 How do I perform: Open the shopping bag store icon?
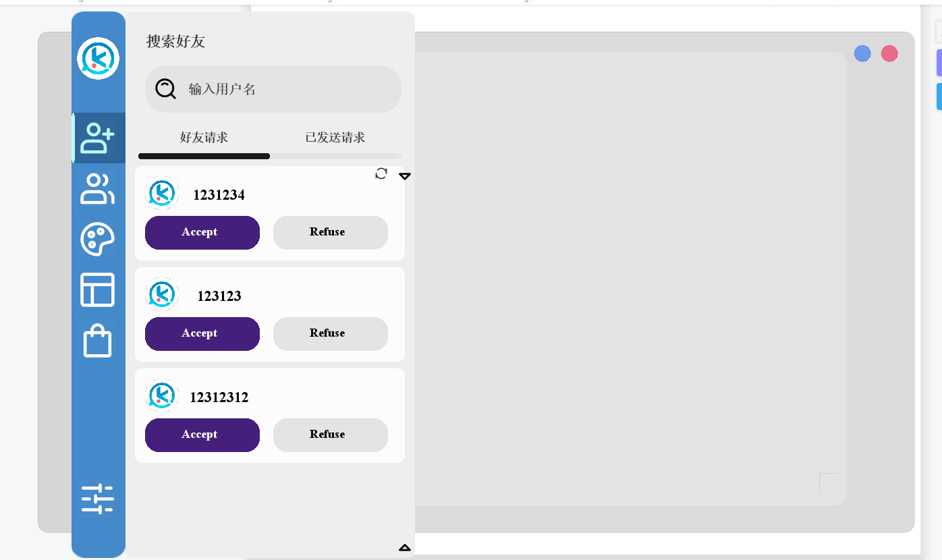tap(98, 341)
